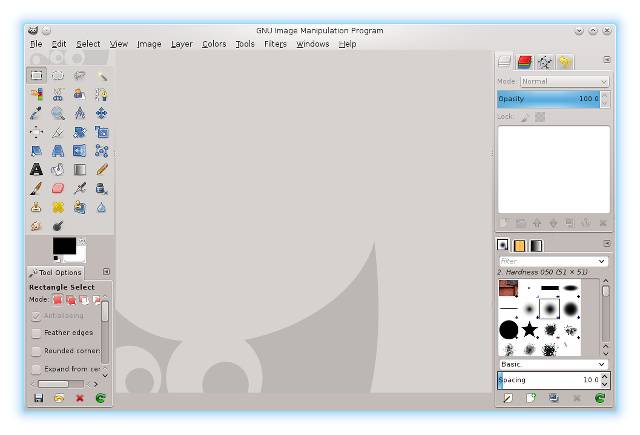
Task: Choose Add to selection mode
Action: coord(71,300)
